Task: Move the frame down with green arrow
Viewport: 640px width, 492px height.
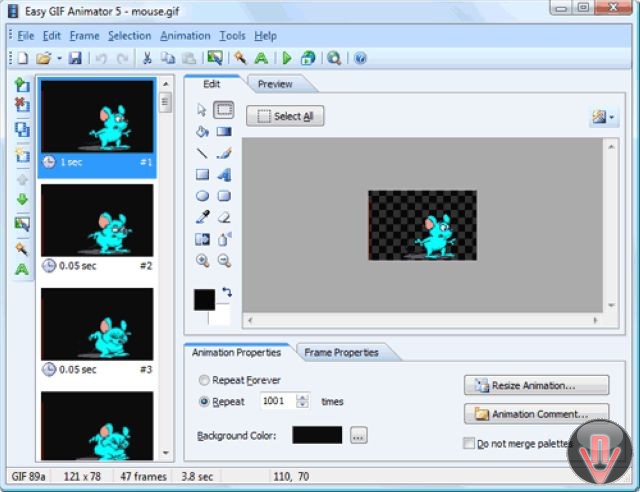Action: 22,199
